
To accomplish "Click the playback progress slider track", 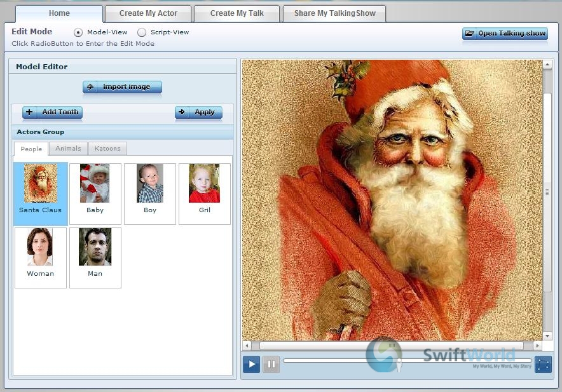I will (x=407, y=360).
